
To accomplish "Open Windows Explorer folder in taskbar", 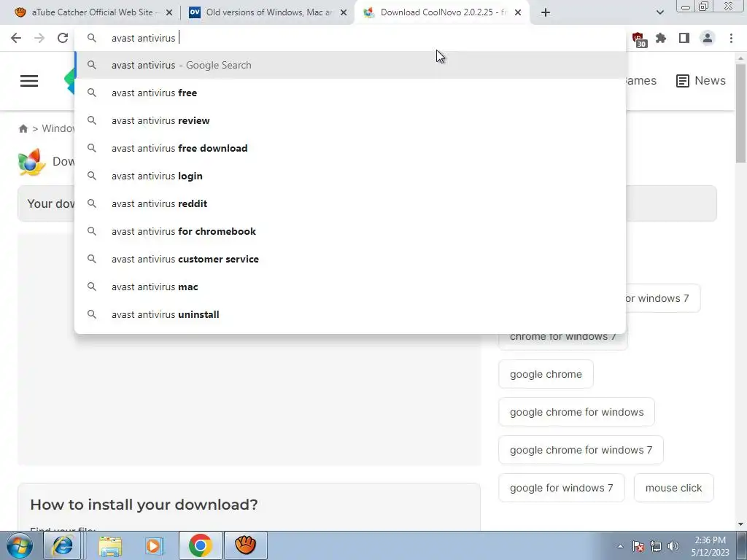I will (x=110, y=545).
